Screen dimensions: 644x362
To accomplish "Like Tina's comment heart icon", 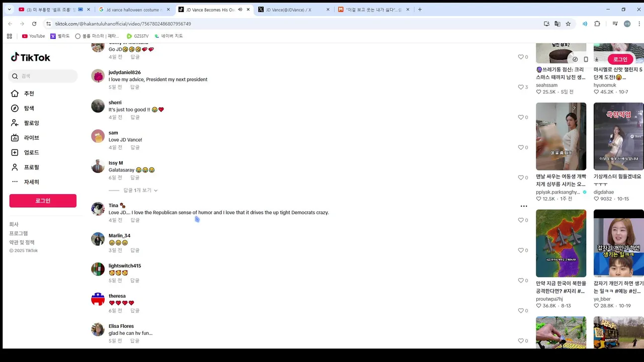I will (521, 220).
